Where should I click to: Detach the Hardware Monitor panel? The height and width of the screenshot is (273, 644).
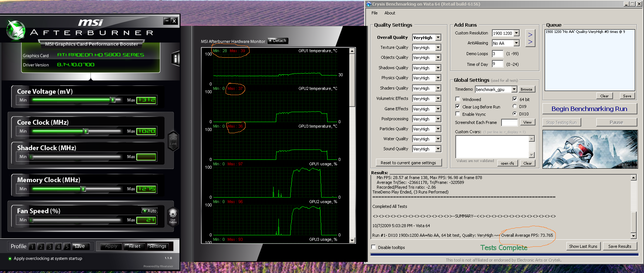coord(278,41)
